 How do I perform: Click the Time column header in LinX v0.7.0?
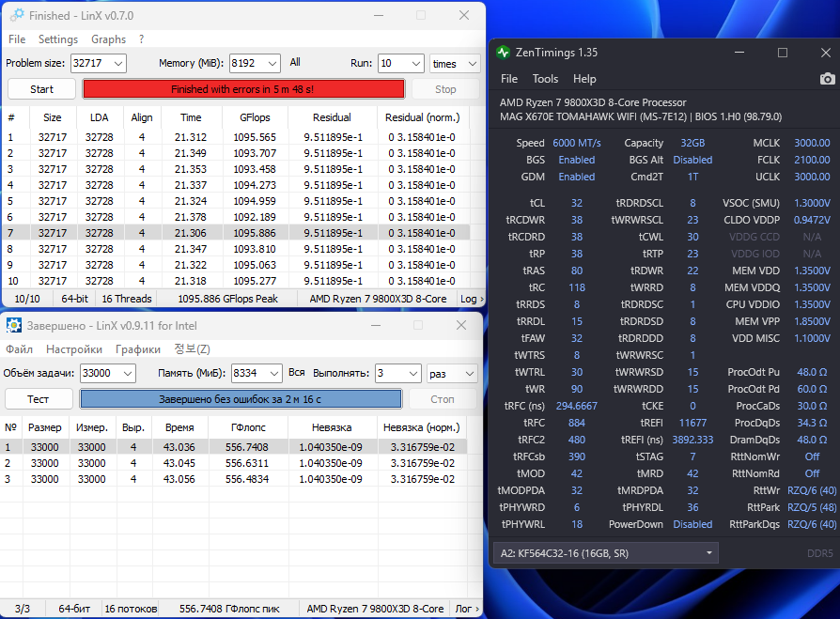pyautogui.click(x=191, y=117)
